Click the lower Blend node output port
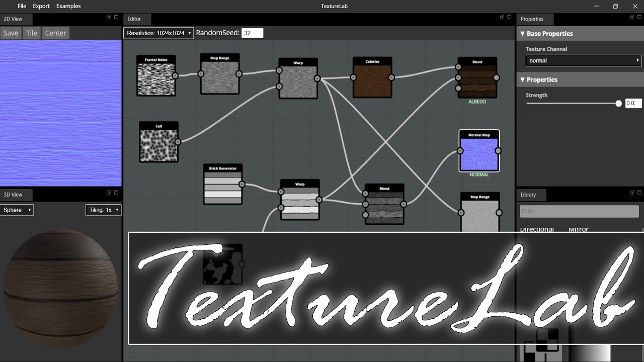The height and width of the screenshot is (362, 644). pyautogui.click(x=404, y=204)
